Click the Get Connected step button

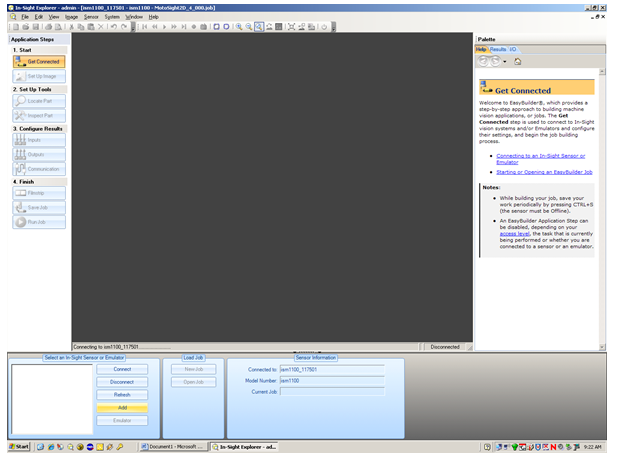pos(39,62)
